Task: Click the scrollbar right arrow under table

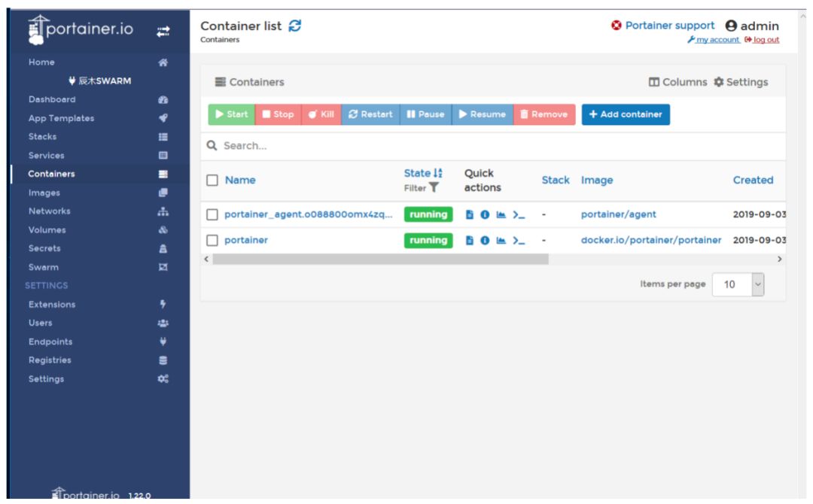Action: click(779, 259)
